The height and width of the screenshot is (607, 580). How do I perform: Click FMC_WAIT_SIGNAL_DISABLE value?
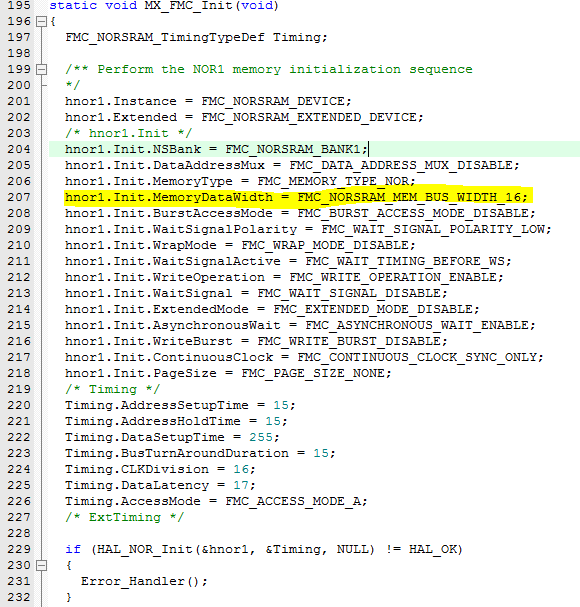coord(349,293)
